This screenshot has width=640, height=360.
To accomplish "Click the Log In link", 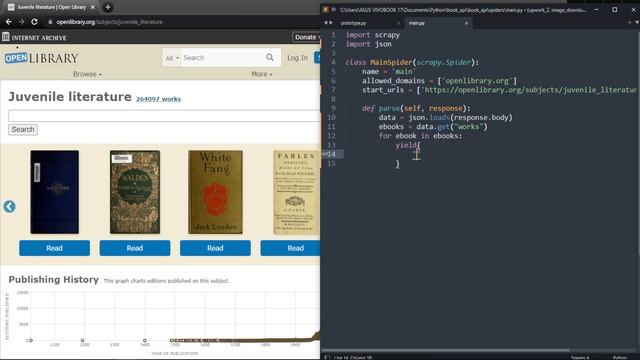I will [297, 58].
